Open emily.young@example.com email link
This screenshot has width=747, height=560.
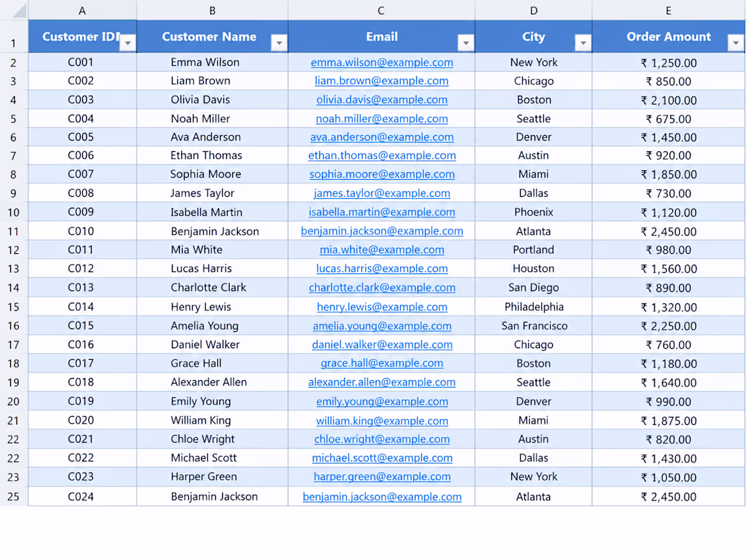(382, 401)
